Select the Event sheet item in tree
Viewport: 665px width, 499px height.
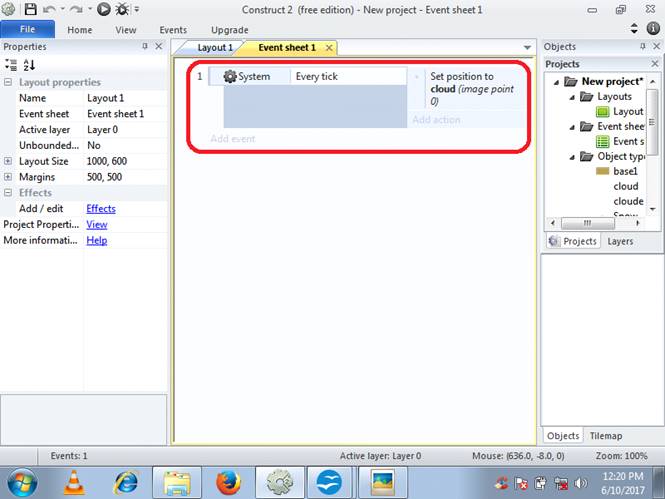click(x=620, y=141)
